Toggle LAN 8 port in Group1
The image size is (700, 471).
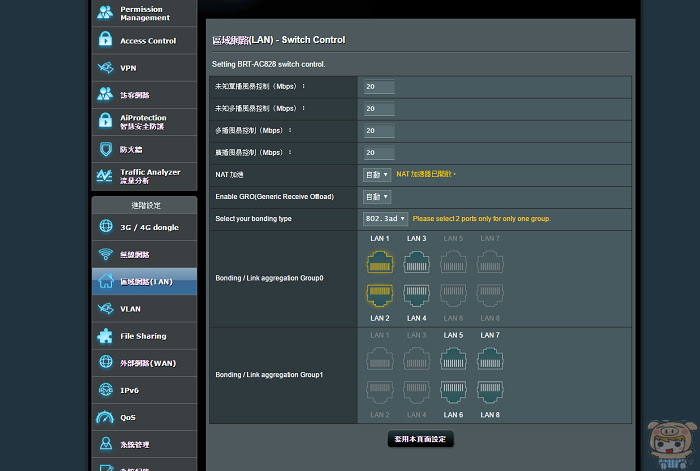pos(490,392)
